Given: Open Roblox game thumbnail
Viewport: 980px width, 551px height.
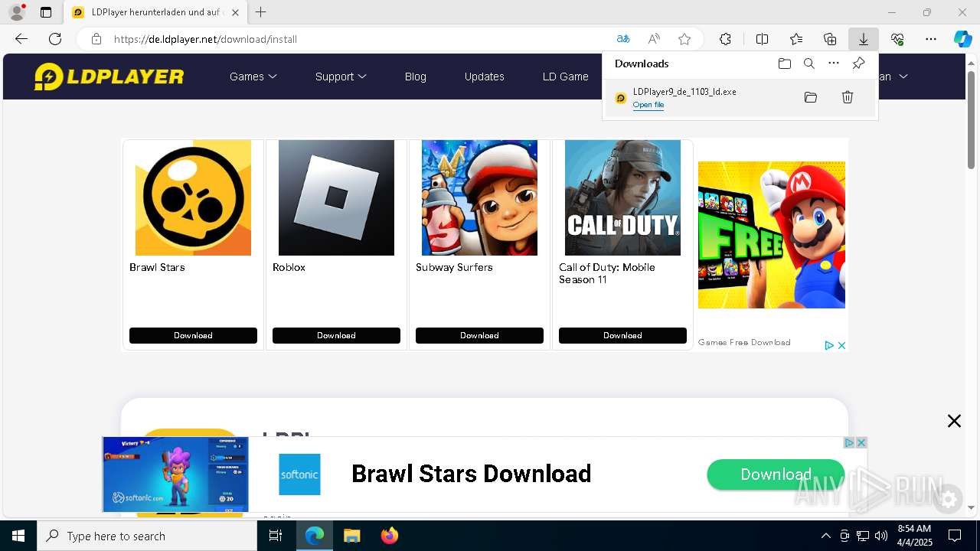Looking at the screenshot, I should tap(336, 197).
